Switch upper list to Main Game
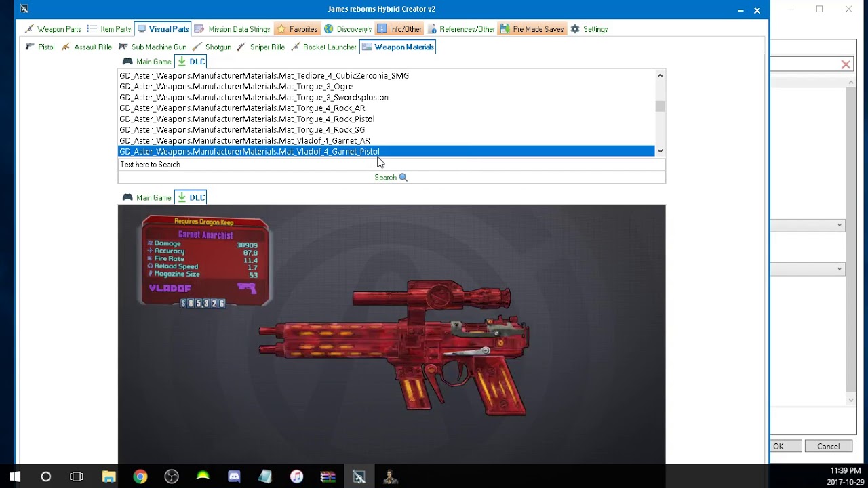This screenshot has height=488, width=868. tap(146, 62)
